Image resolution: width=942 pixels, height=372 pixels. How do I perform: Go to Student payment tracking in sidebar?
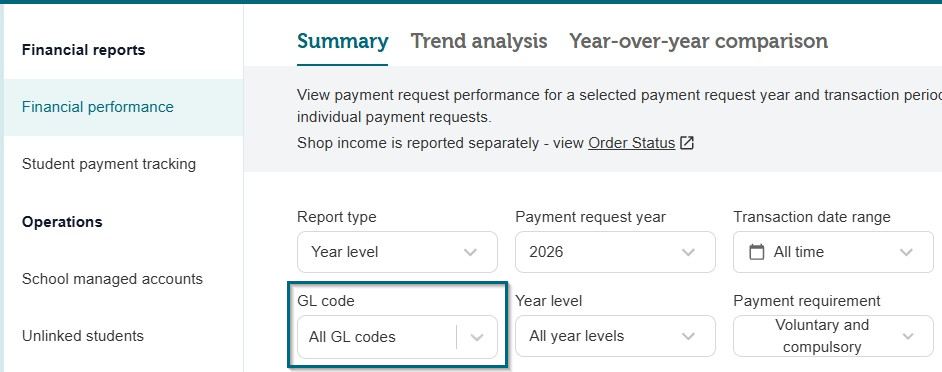coord(109,163)
